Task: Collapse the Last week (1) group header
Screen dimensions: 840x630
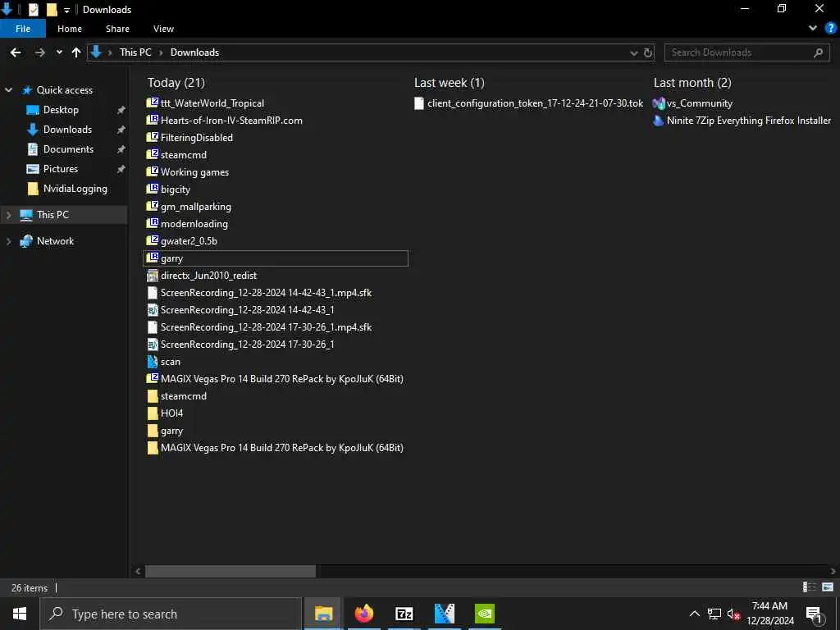Action: (449, 83)
